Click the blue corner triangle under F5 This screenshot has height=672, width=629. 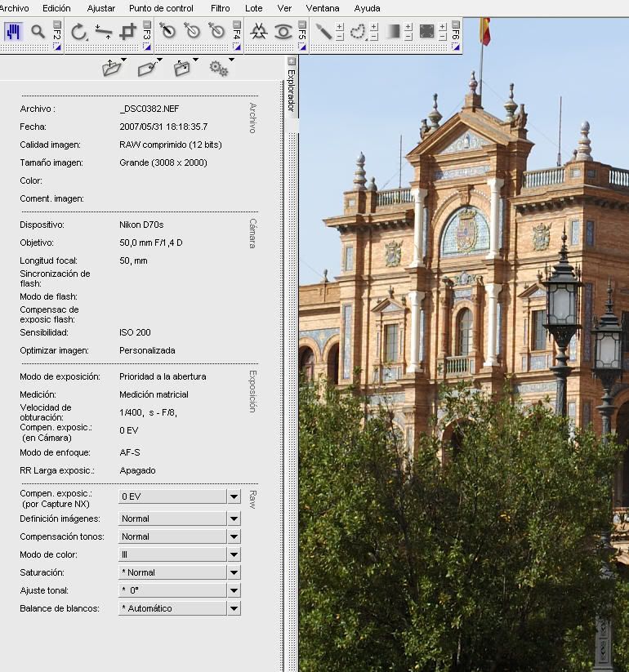click(x=302, y=47)
